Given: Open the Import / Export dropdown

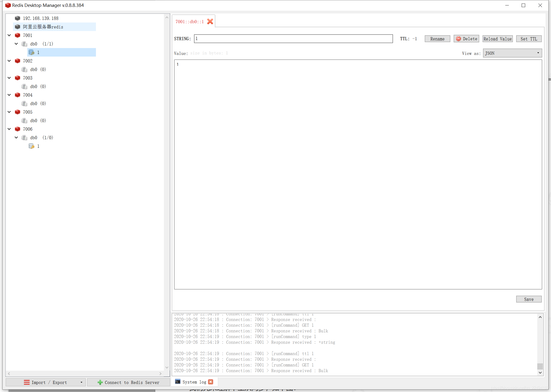Looking at the screenshot, I should [46, 382].
